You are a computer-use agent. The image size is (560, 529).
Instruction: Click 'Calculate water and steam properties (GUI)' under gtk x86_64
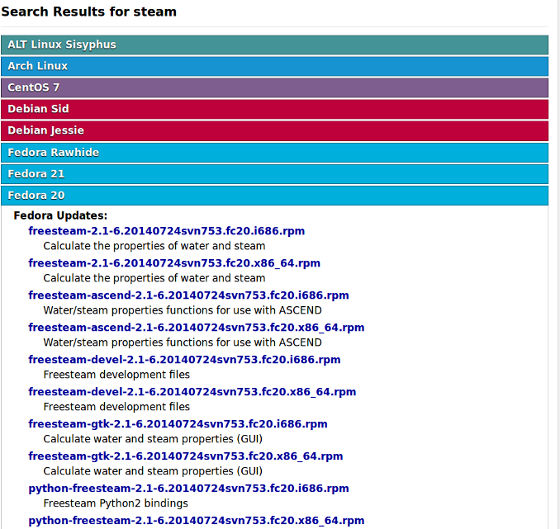153,471
